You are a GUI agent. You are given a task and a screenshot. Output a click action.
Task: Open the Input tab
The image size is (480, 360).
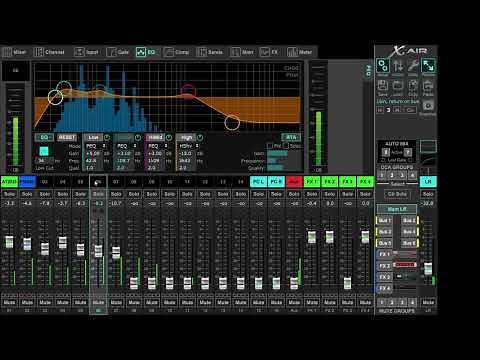tap(87, 52)
